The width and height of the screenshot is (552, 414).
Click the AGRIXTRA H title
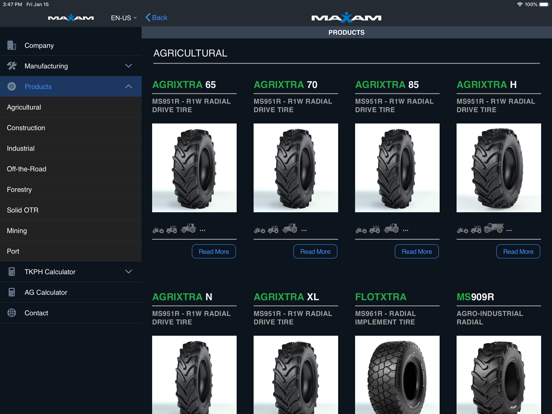487,84
